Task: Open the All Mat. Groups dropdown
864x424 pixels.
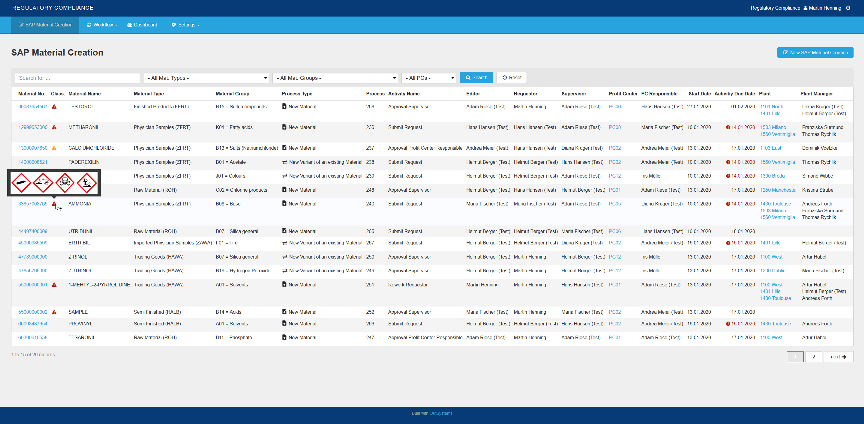Action: click(x=335, y=78)
